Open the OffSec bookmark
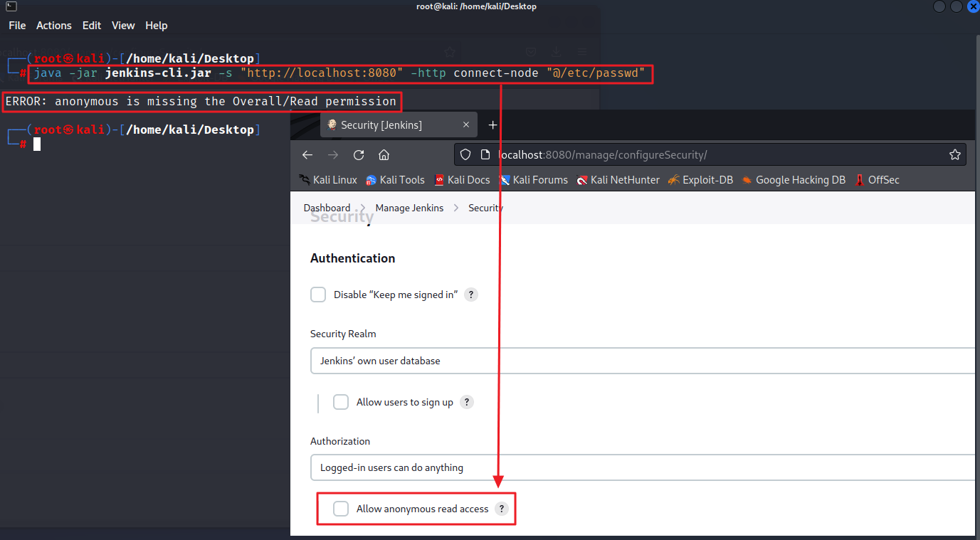This screenshot has width=980, height=540. click(877, 180)
